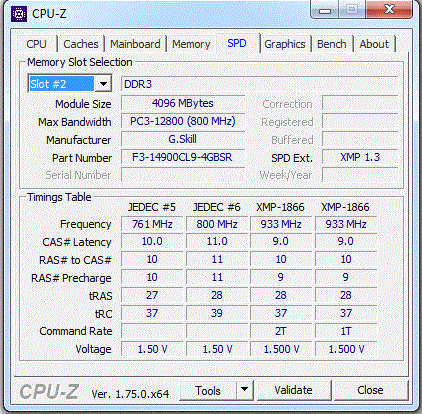Open the Bench tab
The image size is (422, 414).
332,44
